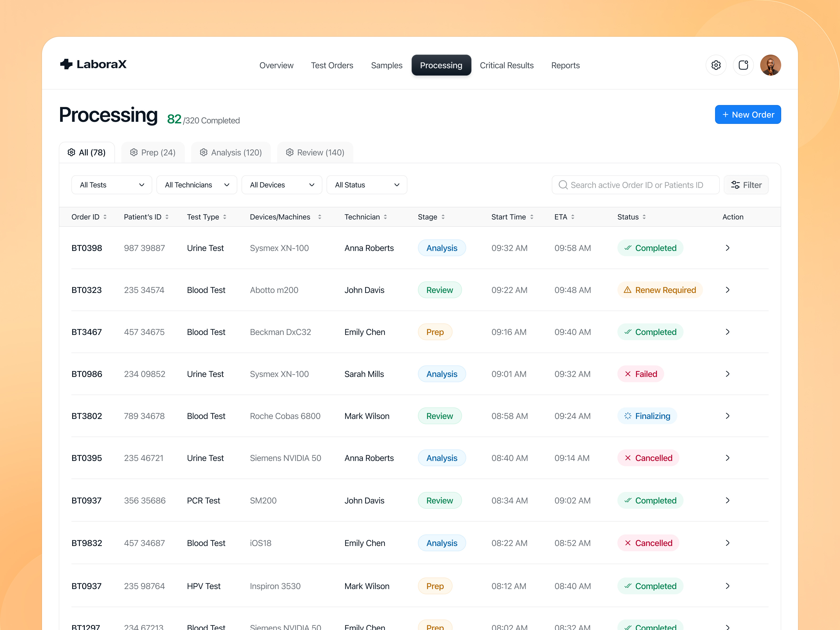This screenshot has width=840, height=630.
Task: Click the warning icon on BT0323's Renew Required status
Action: point(628,290)
